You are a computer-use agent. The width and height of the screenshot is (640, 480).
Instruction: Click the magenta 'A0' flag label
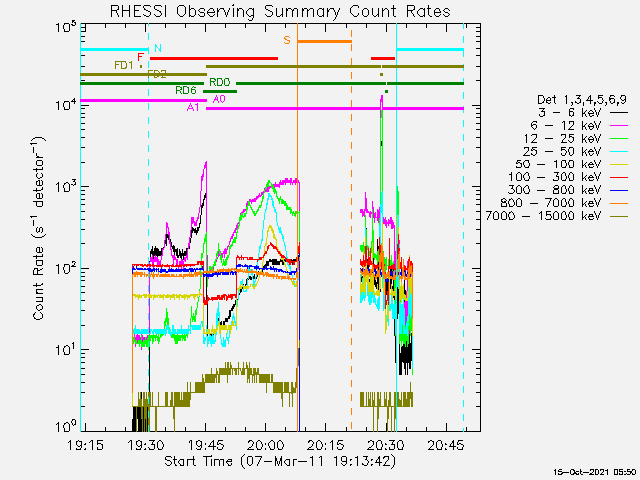click(219, 99)
